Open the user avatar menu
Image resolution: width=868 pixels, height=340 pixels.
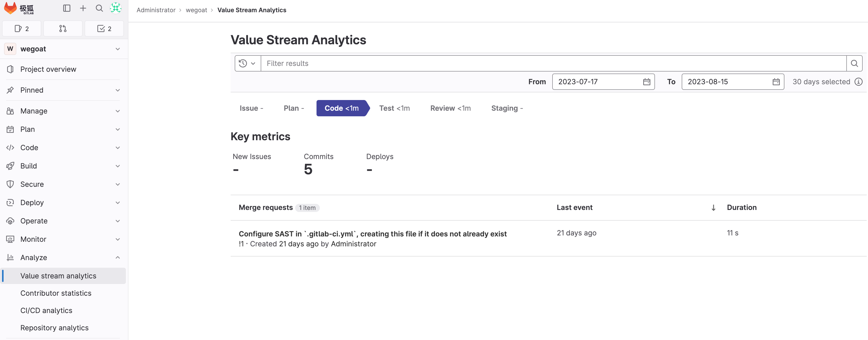coord(116,8)
